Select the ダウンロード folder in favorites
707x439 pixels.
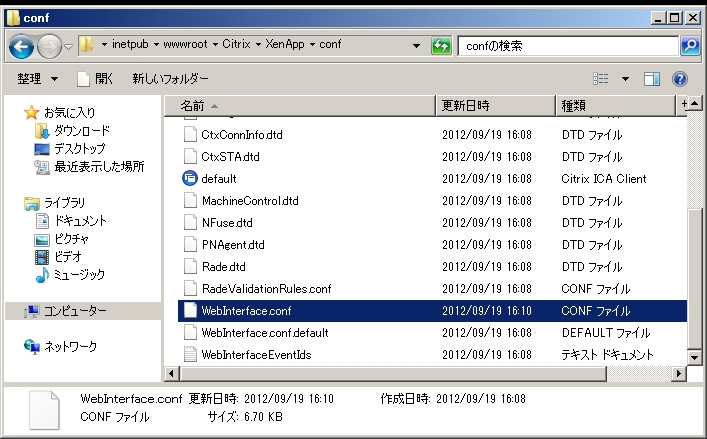coord(81,131)
